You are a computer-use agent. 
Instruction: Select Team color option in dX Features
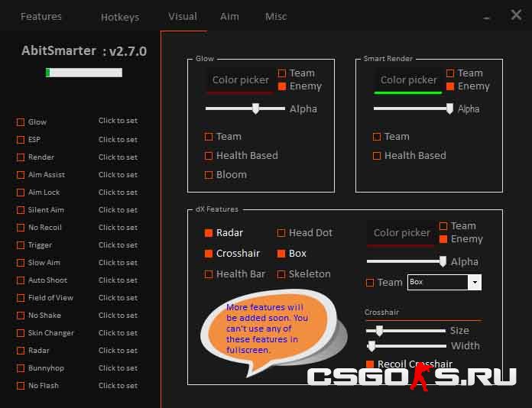(443, 226)
